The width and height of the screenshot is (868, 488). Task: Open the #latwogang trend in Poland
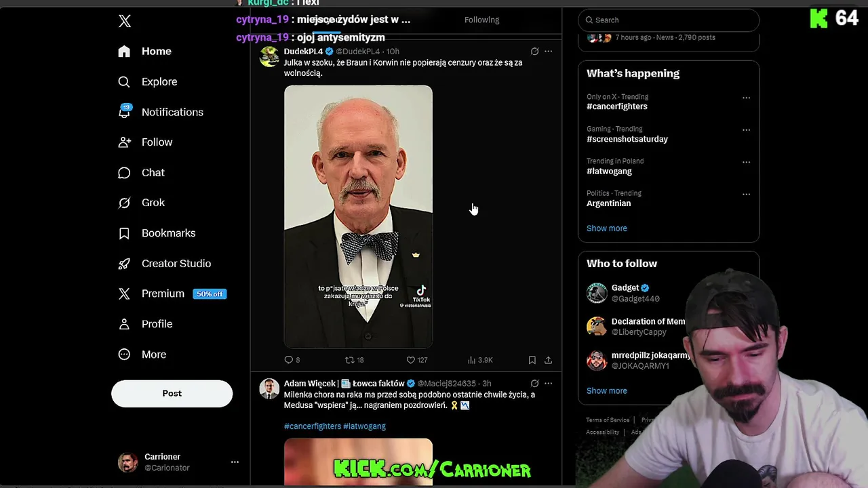click(x=609, y=171)
